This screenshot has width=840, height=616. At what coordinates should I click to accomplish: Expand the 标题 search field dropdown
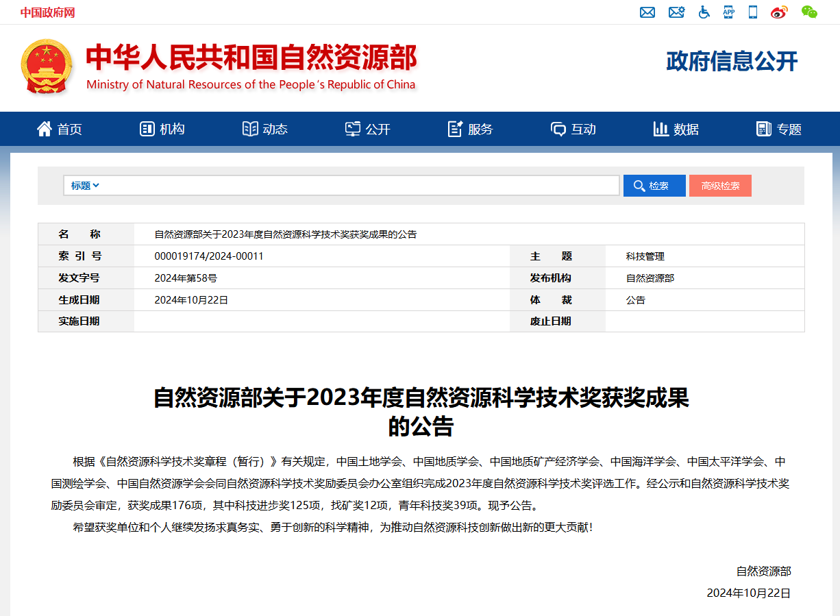pos(85,186)
